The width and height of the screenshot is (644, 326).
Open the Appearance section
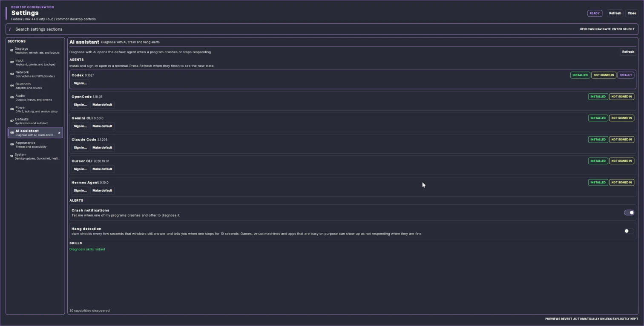[x=35, y=145]
